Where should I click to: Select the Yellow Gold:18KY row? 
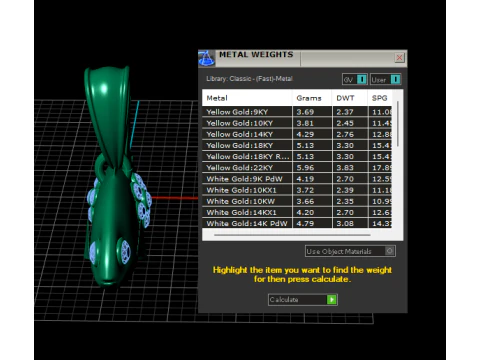tap(297, 145)
